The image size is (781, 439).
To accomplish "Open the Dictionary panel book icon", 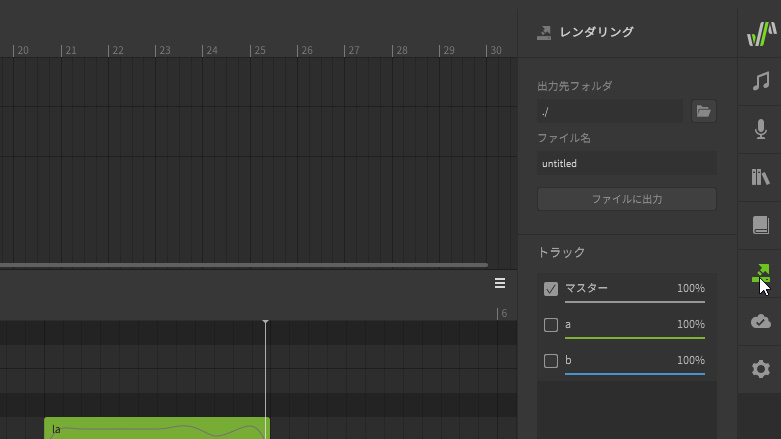I will [x=760, y=225].
